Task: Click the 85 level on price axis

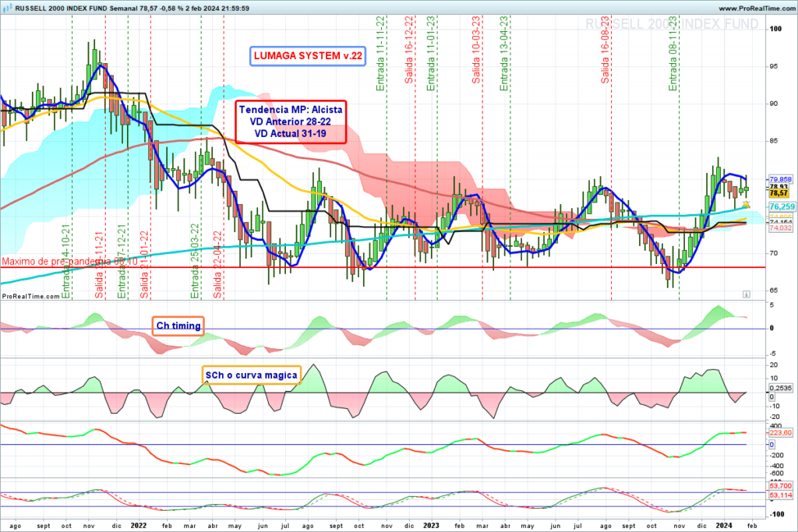Action: pos(774,141)
